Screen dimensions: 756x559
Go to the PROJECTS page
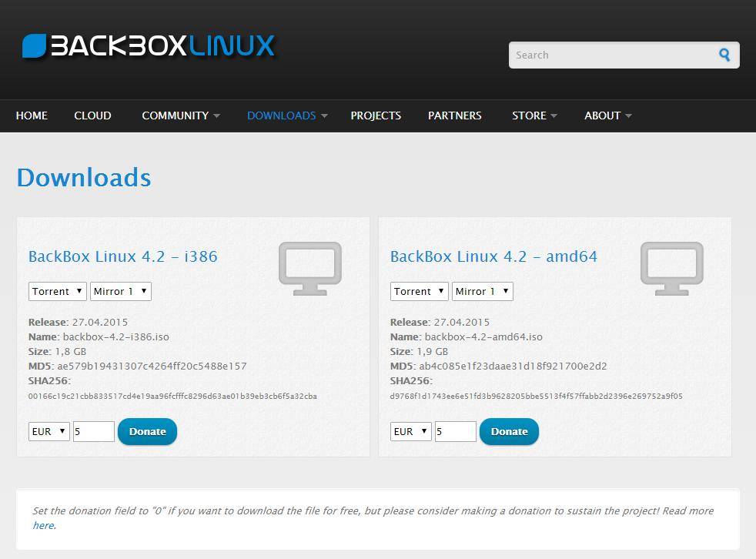(376, 115)
